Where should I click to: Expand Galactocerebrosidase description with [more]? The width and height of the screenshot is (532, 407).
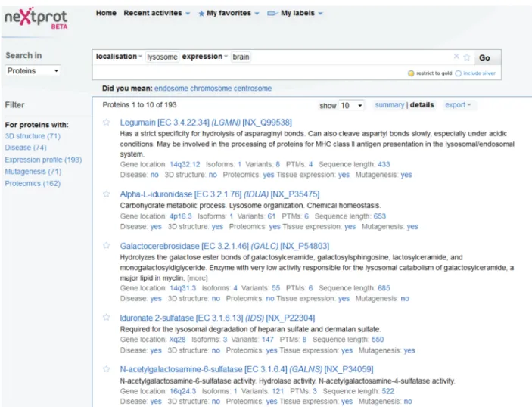coord(198,278)
